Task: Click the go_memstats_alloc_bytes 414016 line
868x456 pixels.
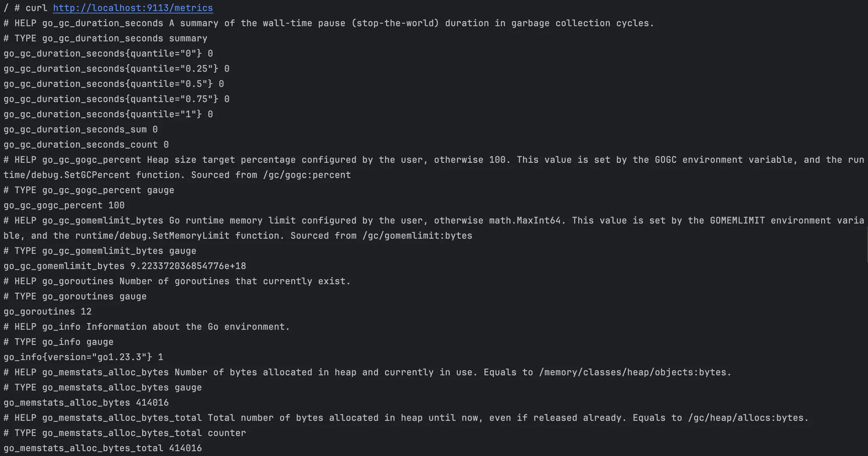Action: click(86, 403)
